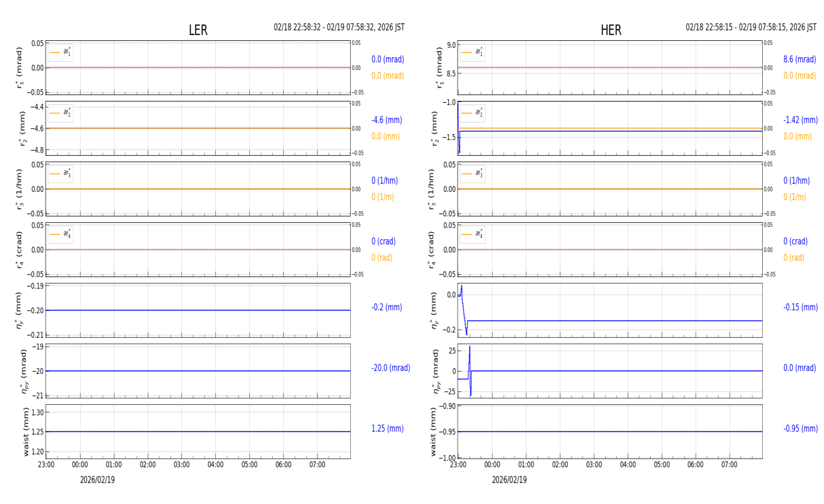Click the ∂r1* legend in the HER plot
The height and width of the screenshot is (504, 824).
pos(472,52)
